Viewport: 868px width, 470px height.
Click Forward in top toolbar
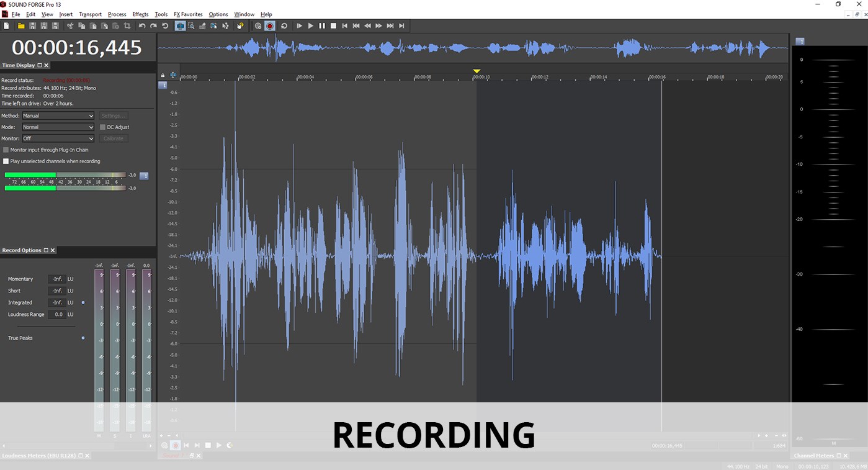[x=378, y=25]
